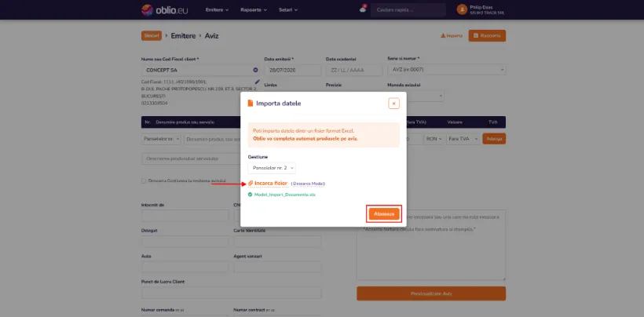Toggle Descarca Gestiunea la emiterea avizului checkbox
This screenshot has width=644, height=317.
point(144,180)
